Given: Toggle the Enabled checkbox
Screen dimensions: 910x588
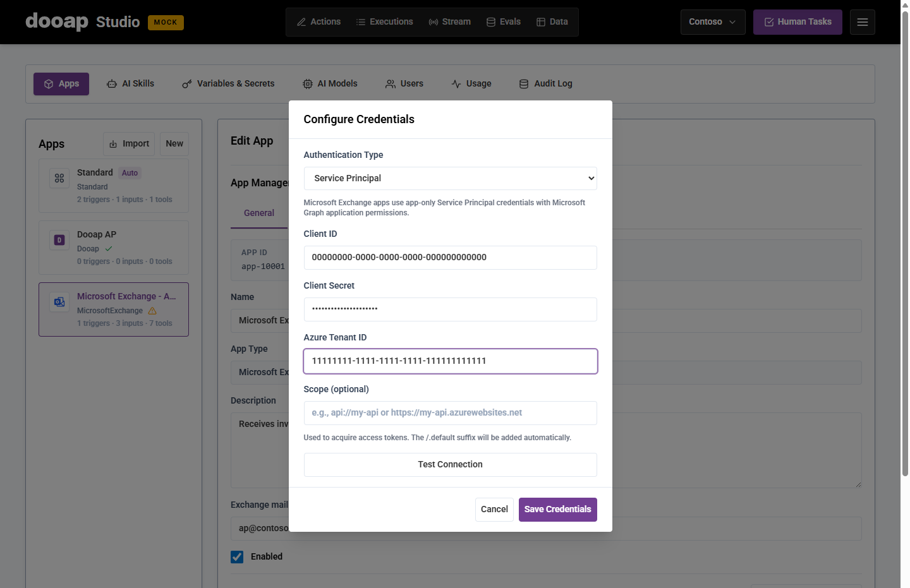Looking at the screenshot, I should 237,557.
